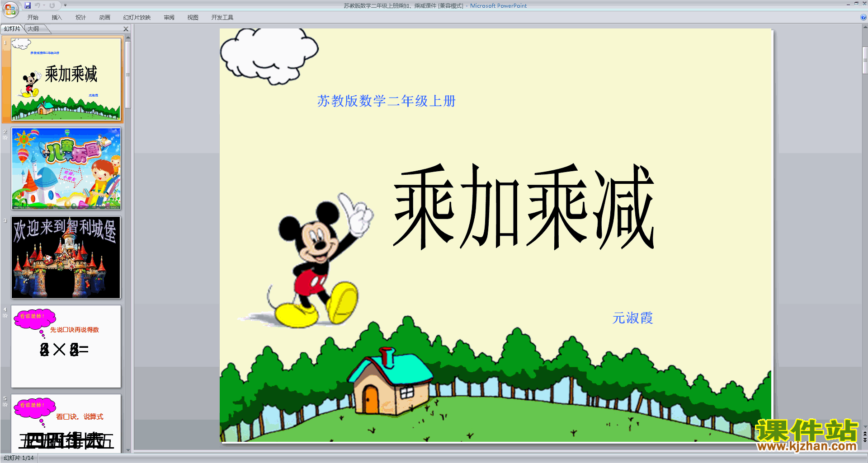Switch to the 大纲 outline tab
This screenshot has height=463, width=868.
(33, 29)
